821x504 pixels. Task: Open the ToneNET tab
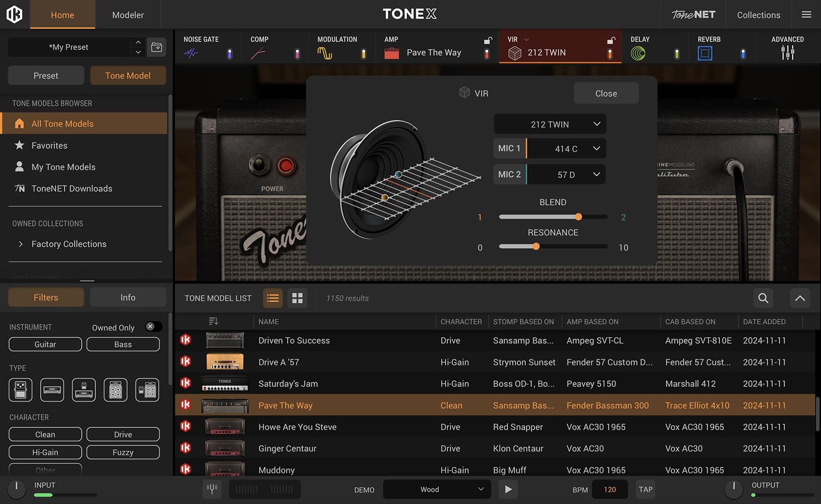click(693, 15)
